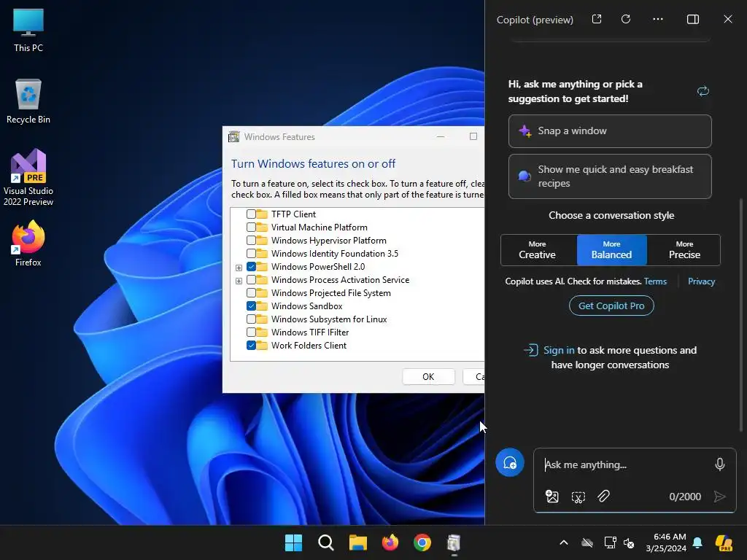Enable Windows Projected File System

pyautogui.click(x=251, y=293)
